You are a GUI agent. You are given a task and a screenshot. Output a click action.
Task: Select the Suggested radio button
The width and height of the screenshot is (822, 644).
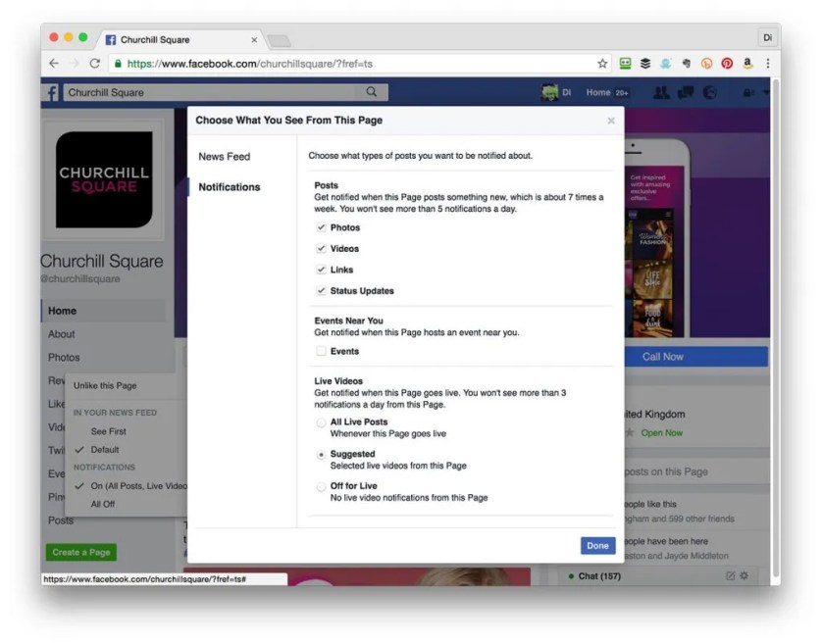click(321, 455)
